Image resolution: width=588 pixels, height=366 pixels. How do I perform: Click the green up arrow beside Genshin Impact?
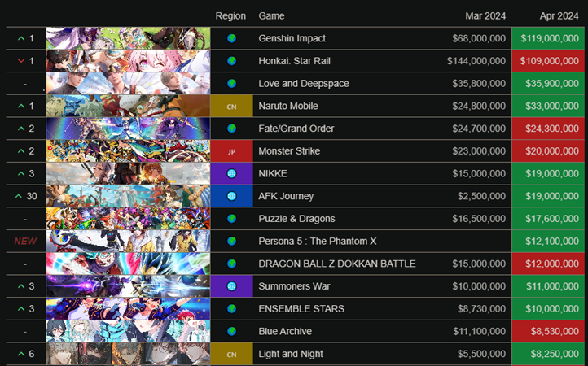[x=21, y=38]
